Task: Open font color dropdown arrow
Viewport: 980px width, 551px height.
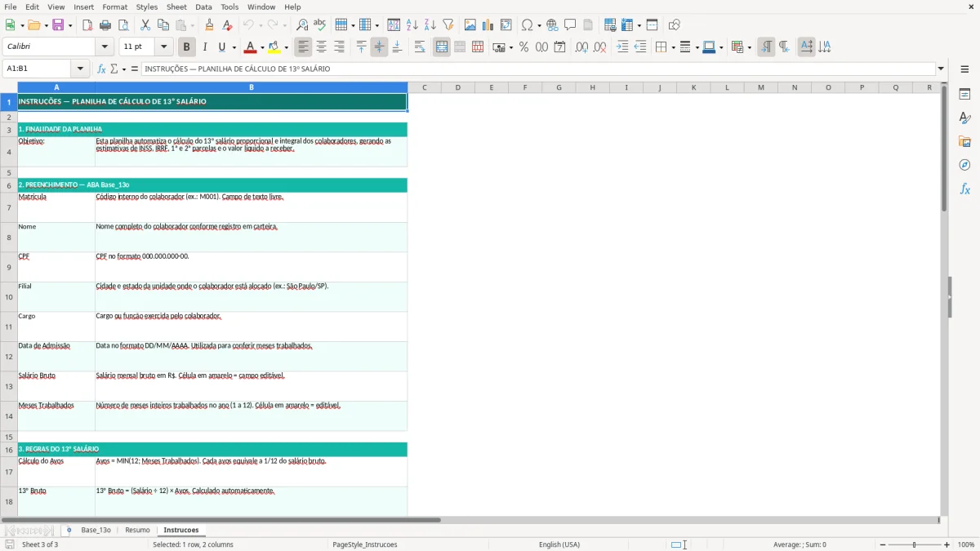Action: pyautogui.click(x=262, y=47)
